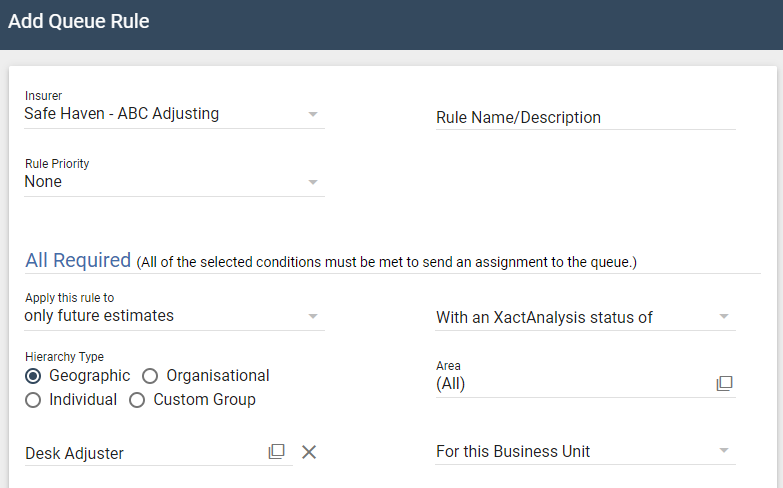Click the All Required section heading
This screenshot has width=783, height=488.
pyautogui.click(x=78, y=260)
